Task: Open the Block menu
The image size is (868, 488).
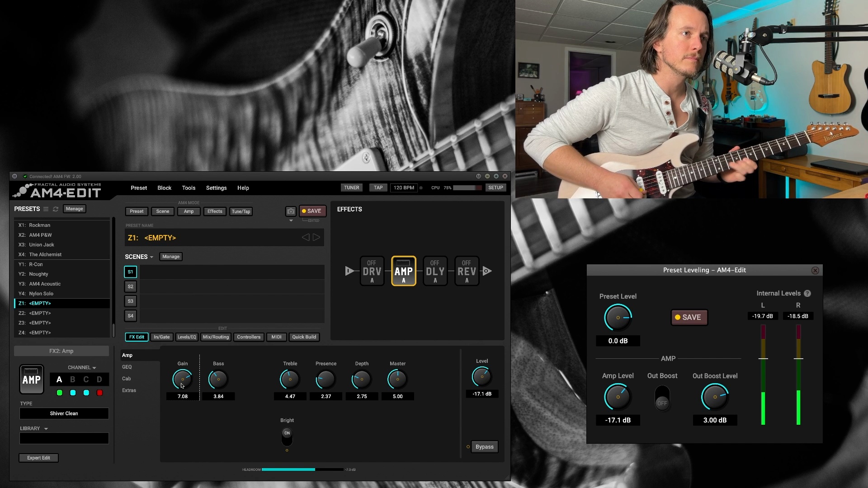Action: click(x=165, y=188)
